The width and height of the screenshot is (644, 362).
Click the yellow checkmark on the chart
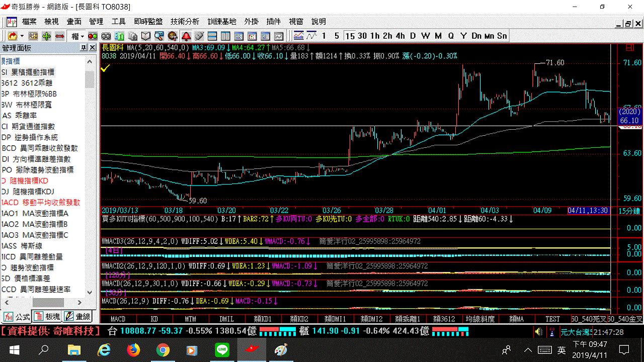pos(106,68)
